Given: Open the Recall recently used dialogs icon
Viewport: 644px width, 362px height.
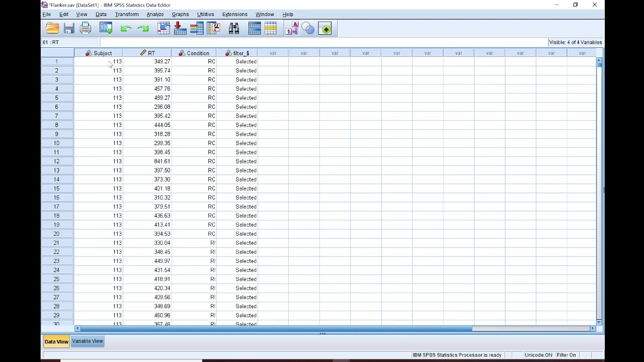Looking at the screenshot, I should click(106, 29).
